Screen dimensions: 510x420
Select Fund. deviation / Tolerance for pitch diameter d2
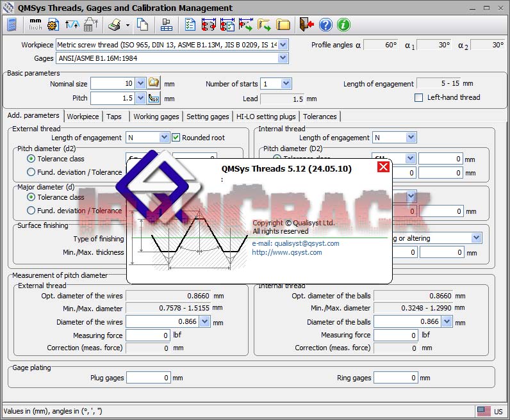[31, 172]
